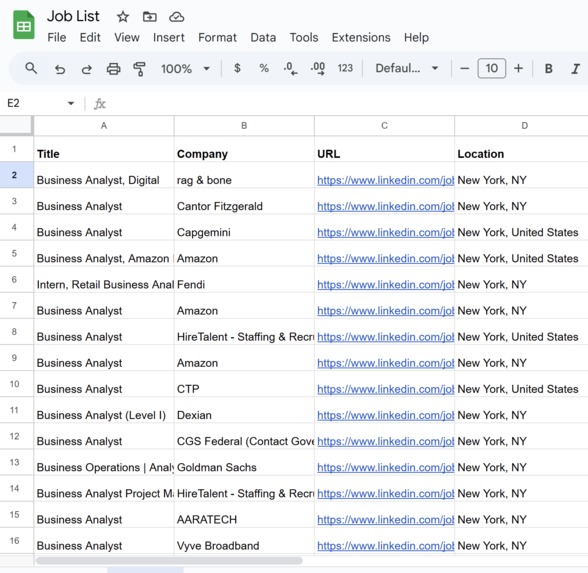Decrease font size with minus button
Viewport: 588px width, 573px height.
464,68
